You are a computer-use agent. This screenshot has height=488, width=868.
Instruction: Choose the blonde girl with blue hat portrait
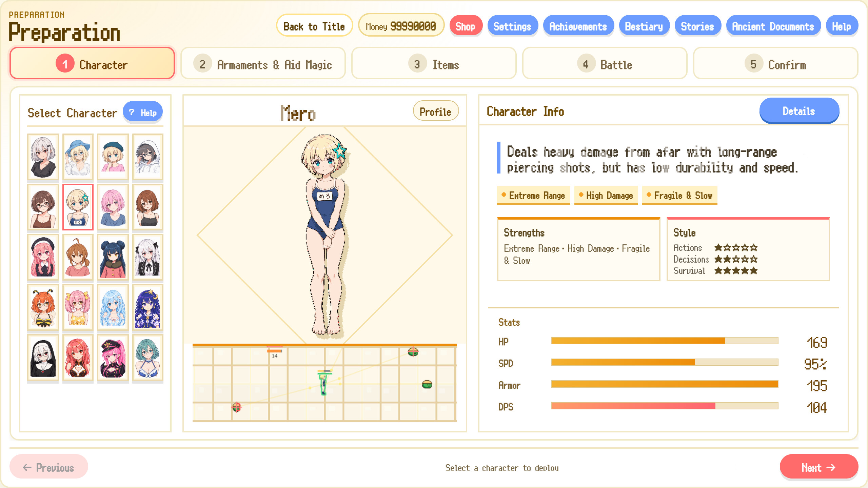(x=78, y=157)
